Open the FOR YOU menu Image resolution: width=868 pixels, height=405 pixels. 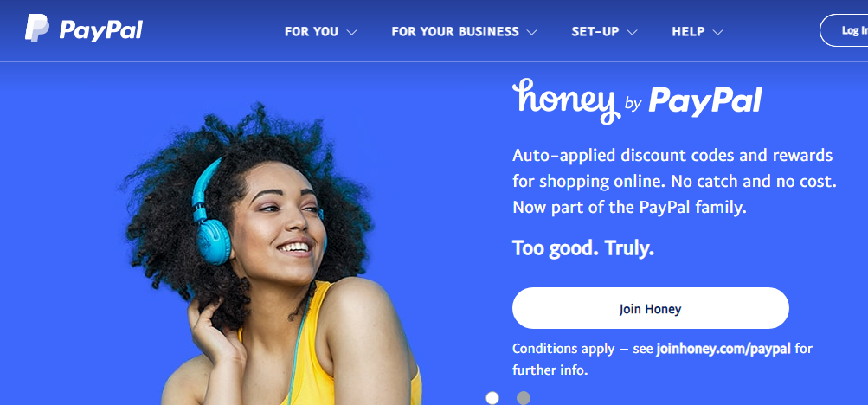(312, 32)
